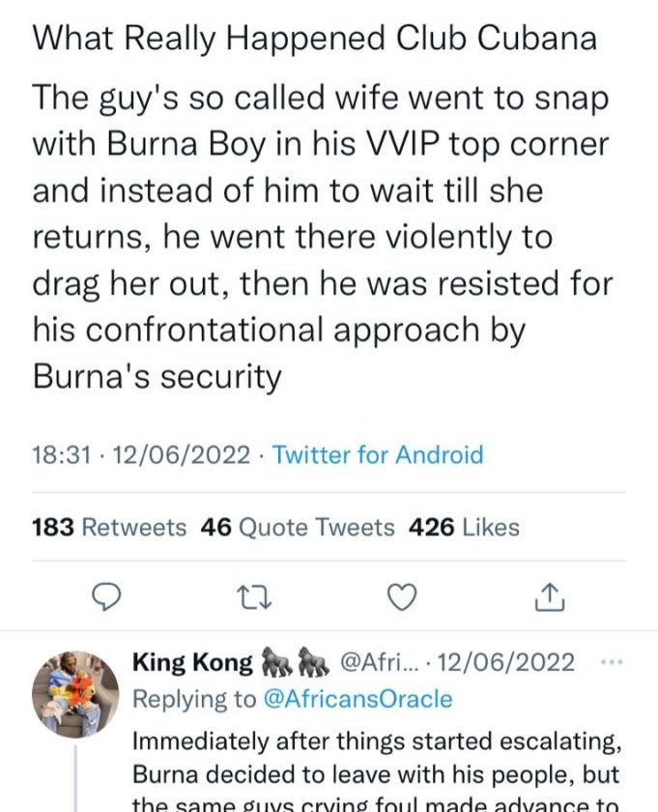Click the gorilla emojis beside King Kong
The width and height of the screenshot is (658, 812).
(x=294, y=663)
